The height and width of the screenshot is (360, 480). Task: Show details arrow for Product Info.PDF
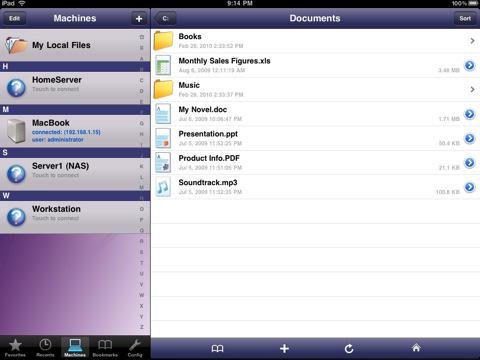tap(469, 163)
